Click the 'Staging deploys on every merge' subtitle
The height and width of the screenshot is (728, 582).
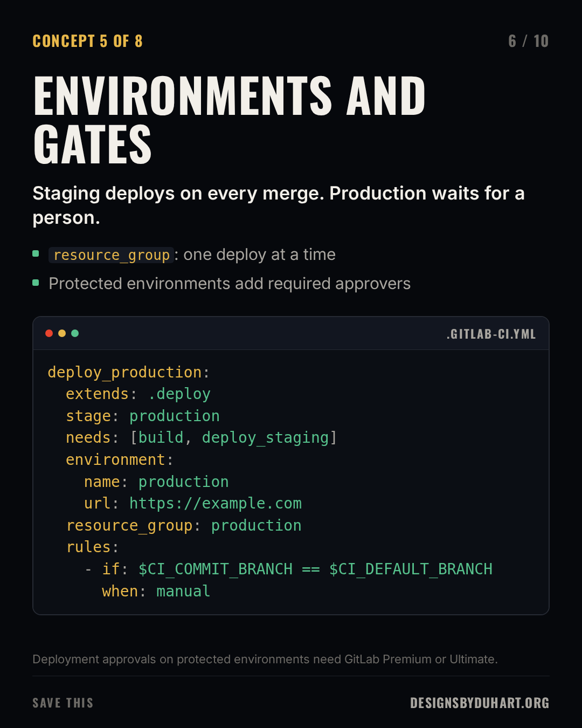tap(279, 205)
